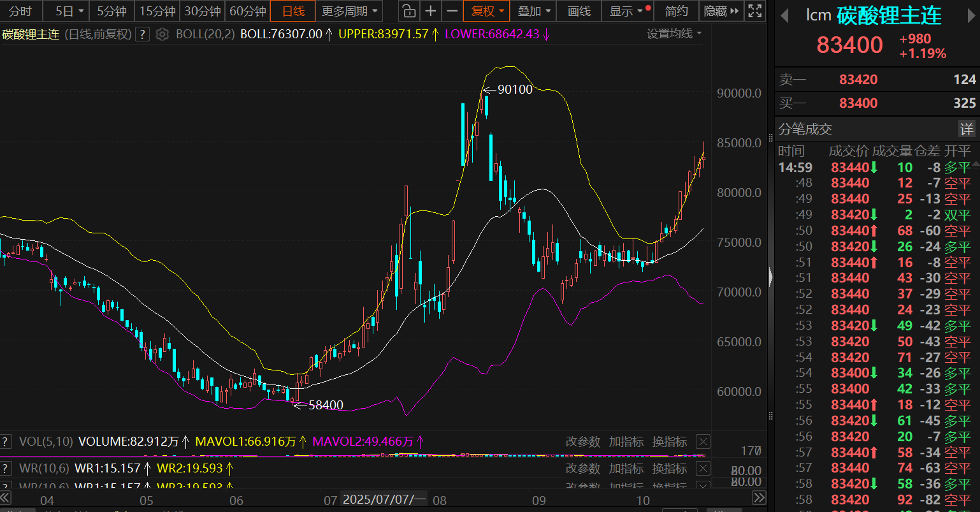Open the 复权 adjustment dropdown
This screenshot has height=512, width=980.
click(x=487, y=11)
